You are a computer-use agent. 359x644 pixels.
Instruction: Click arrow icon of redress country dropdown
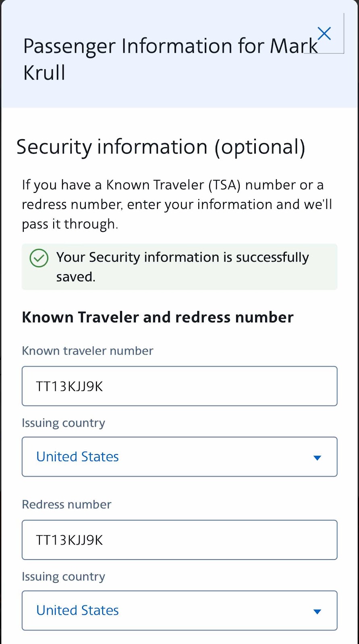tap(317, 611)
